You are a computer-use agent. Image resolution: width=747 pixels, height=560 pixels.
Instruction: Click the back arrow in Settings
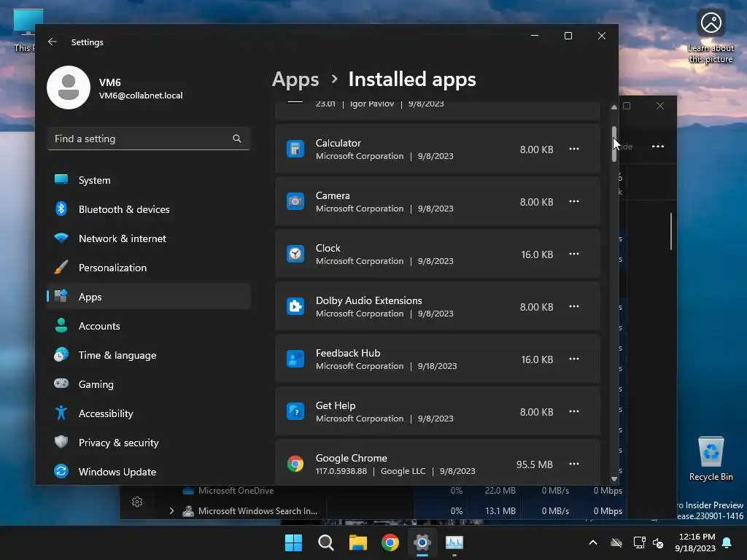click(x=53, y=42)
